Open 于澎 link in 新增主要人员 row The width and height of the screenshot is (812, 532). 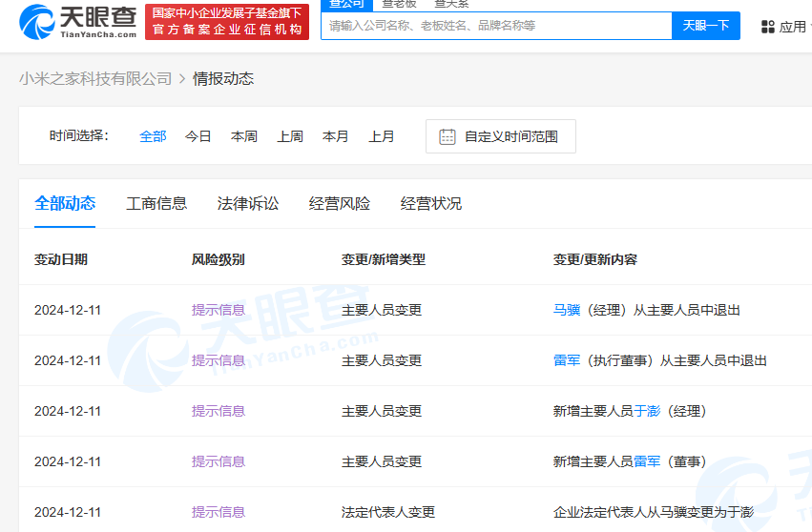tap(647, 411)
